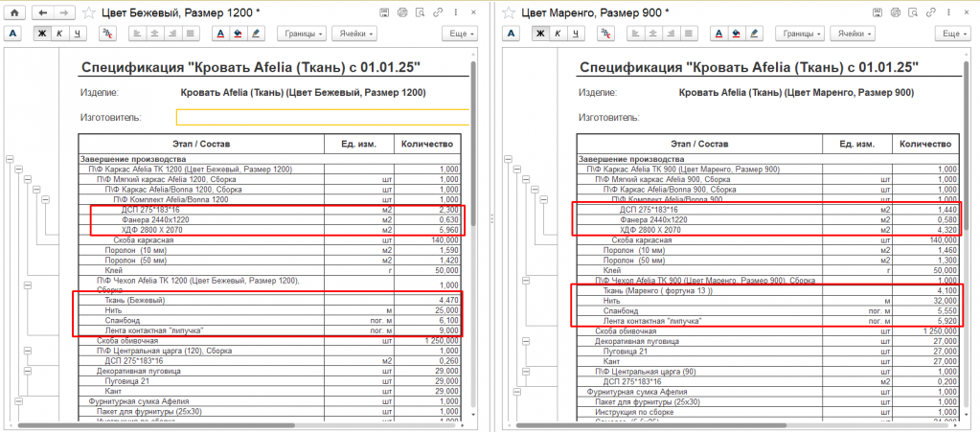
Task: Go to the home start page
Action: 15,12
